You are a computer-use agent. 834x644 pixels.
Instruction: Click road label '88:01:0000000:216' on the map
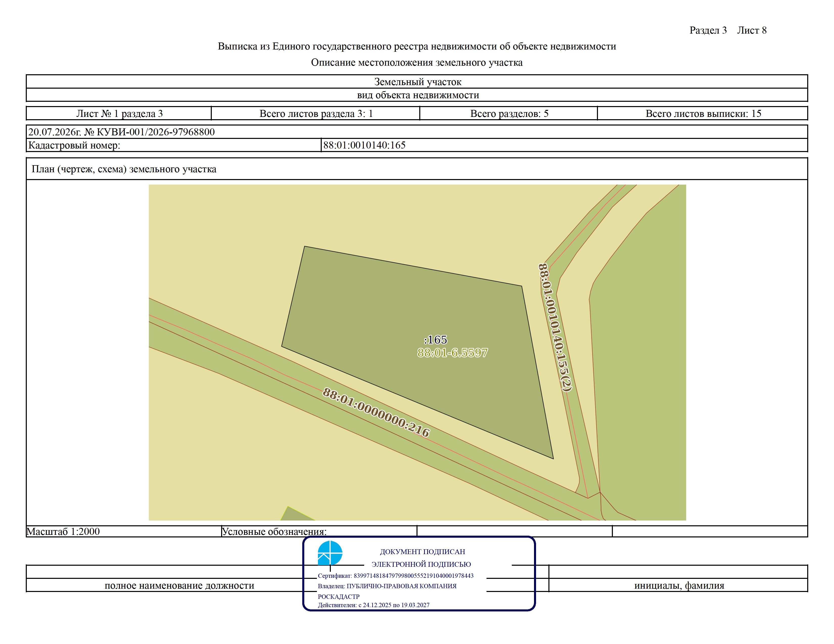[376, 412]
